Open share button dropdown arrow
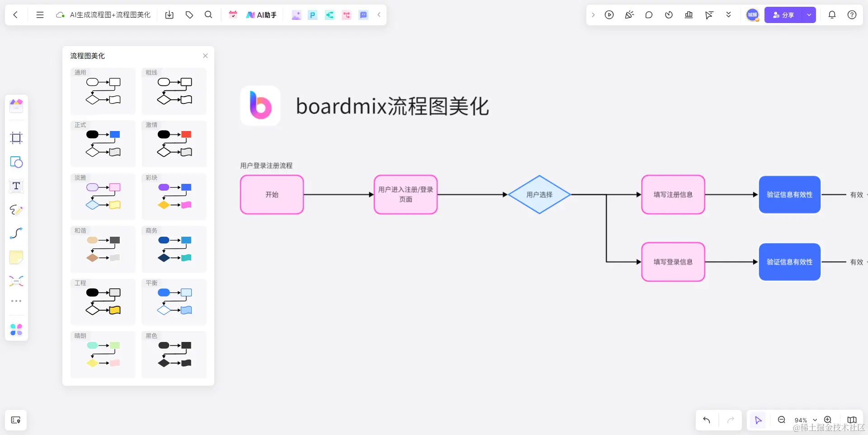 809,15
